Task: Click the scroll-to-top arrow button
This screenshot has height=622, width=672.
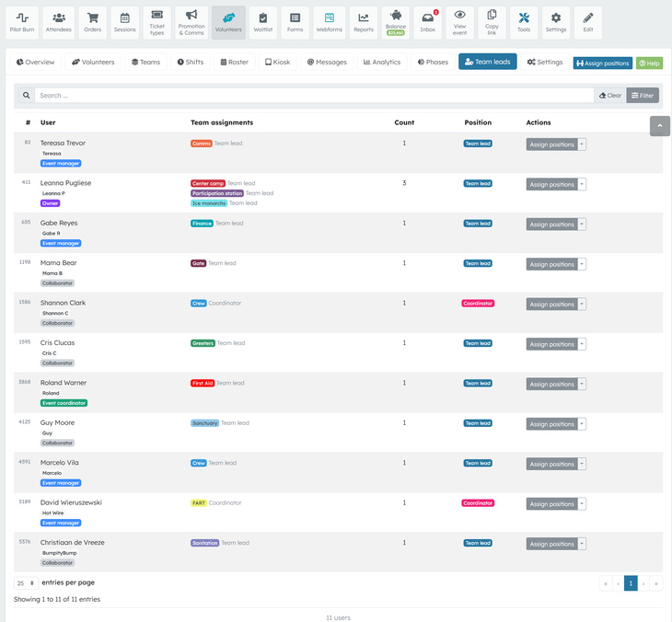Action: point(659,126)
